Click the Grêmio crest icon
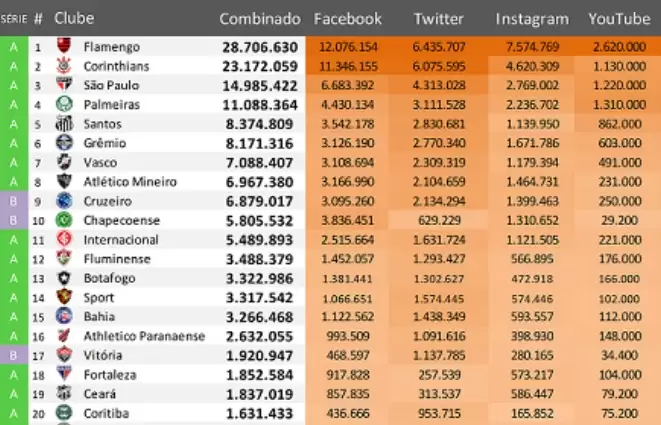 point(63,143)
